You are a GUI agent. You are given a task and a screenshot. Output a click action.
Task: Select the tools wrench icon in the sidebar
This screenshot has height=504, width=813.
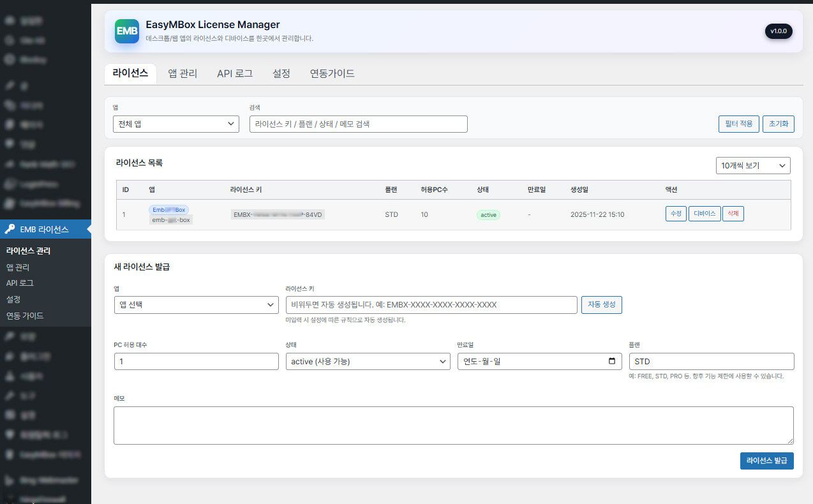(9, 396)
